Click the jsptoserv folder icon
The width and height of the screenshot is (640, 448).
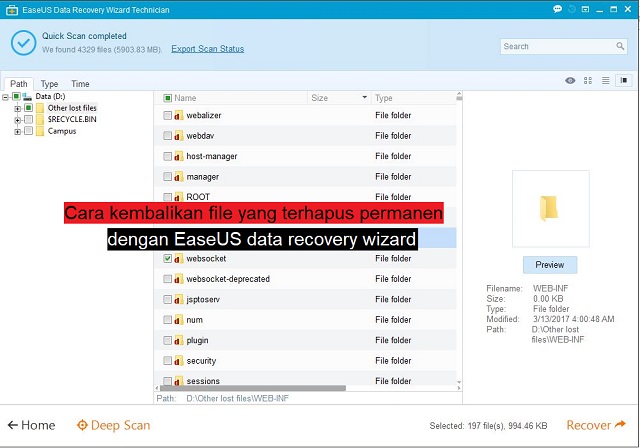click(x=178, y=299)
